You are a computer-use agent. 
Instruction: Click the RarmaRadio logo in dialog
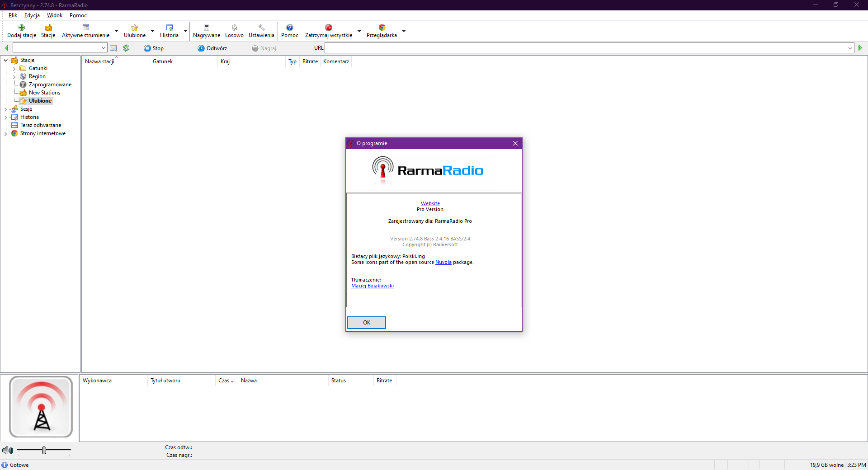pos(428,170)
